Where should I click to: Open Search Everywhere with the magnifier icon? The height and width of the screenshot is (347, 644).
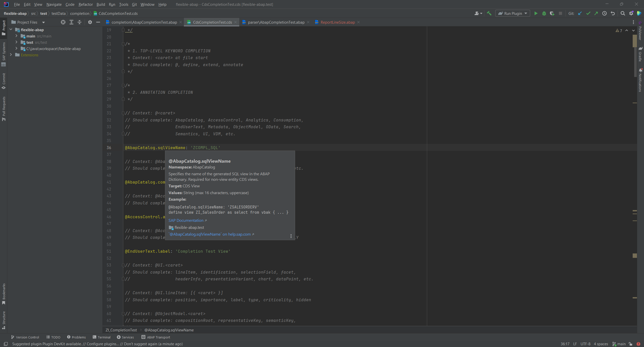623,13
